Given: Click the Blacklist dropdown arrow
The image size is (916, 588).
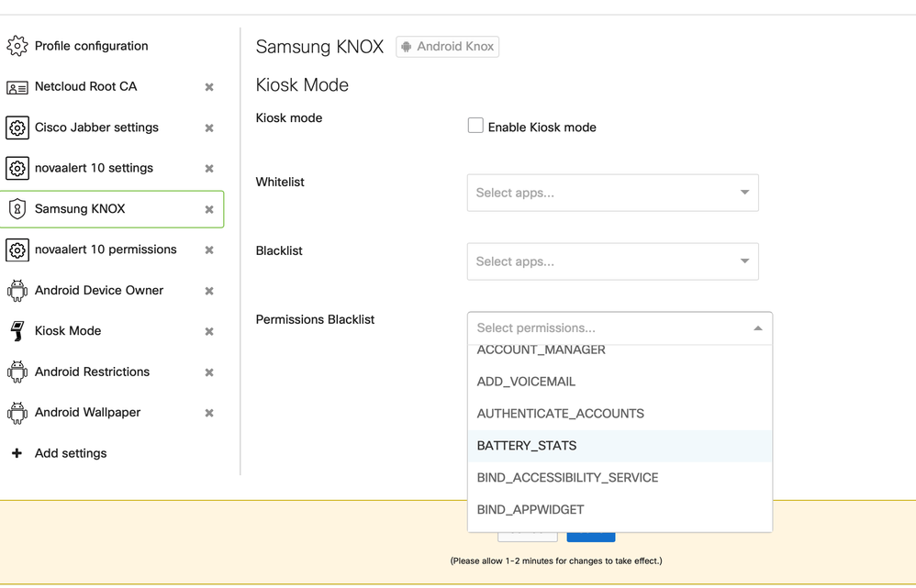Looking at the screenshot, I should click(x=745, y=261).
